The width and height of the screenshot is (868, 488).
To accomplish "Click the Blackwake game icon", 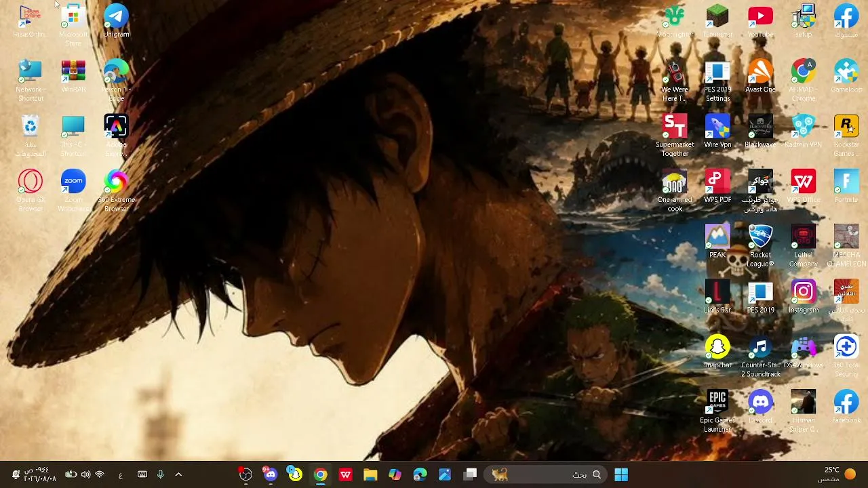I will point(760,131).
